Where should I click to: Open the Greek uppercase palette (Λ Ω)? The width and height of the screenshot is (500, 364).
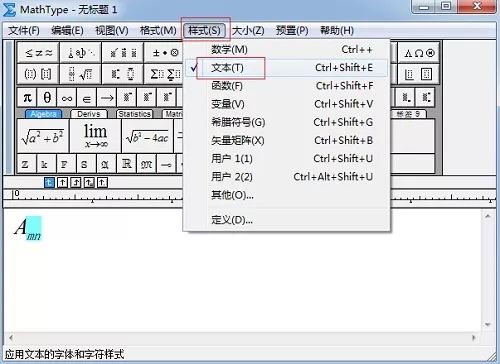[x=419, y=53]
